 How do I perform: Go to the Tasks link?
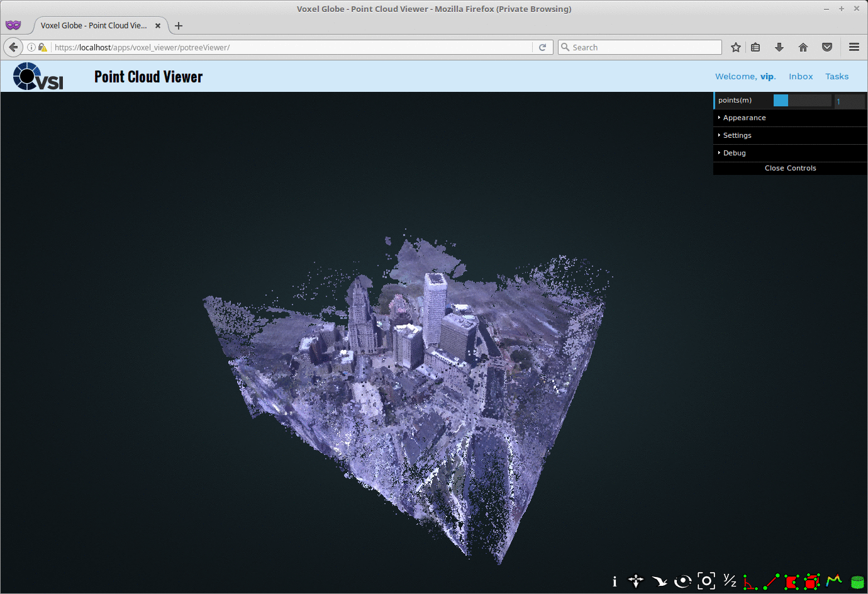[x=837, y=76]
